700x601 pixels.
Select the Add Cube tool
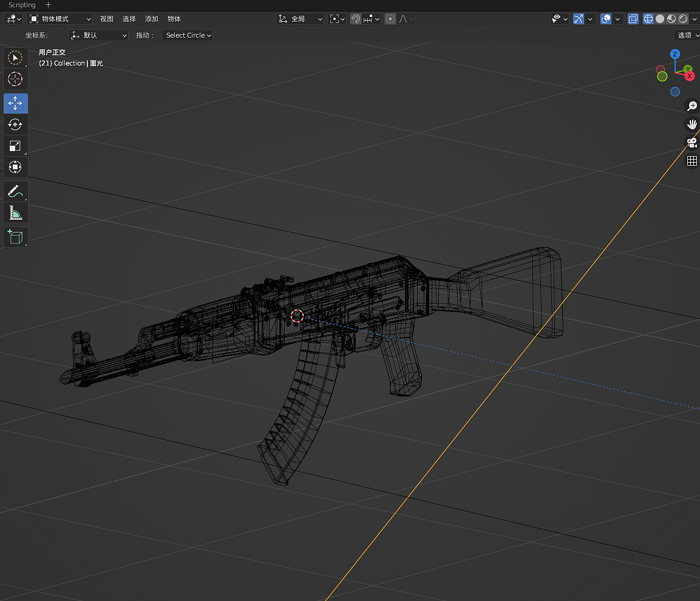(15, 237)
